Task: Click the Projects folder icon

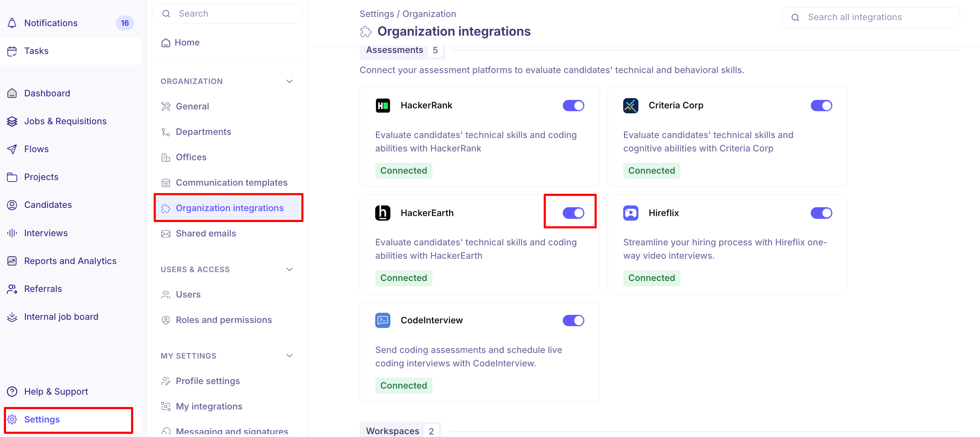Action: pyautogui.click(x=12, y=177)
